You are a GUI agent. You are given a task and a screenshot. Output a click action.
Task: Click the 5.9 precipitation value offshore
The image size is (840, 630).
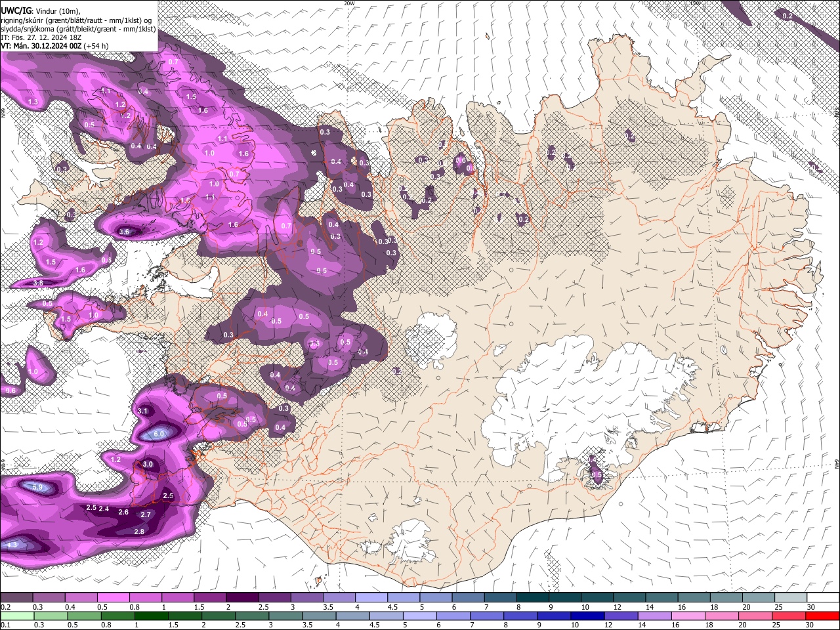[37, 487]
